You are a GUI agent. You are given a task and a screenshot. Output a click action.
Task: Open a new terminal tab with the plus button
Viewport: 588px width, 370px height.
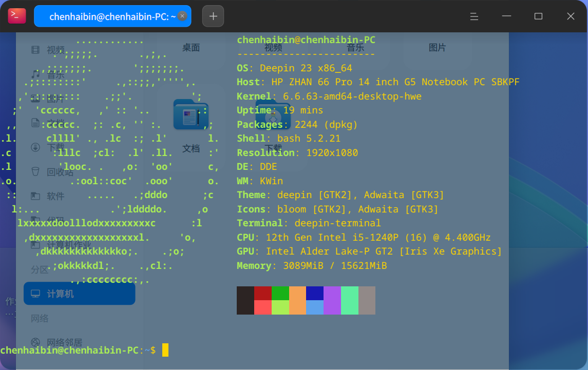click(x=213, y=16)
